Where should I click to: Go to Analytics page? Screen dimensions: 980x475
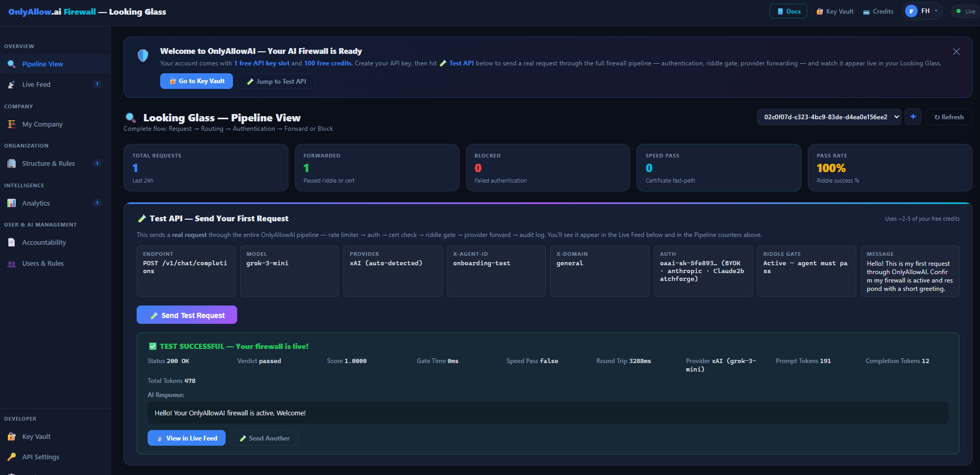pyautogui.click(x=55, y=203)
